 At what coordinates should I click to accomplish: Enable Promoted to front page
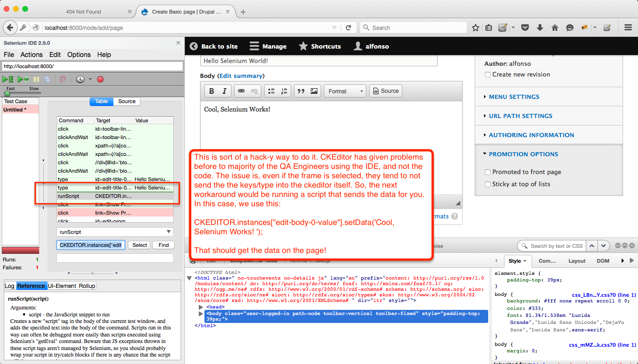tap(488, 172)
